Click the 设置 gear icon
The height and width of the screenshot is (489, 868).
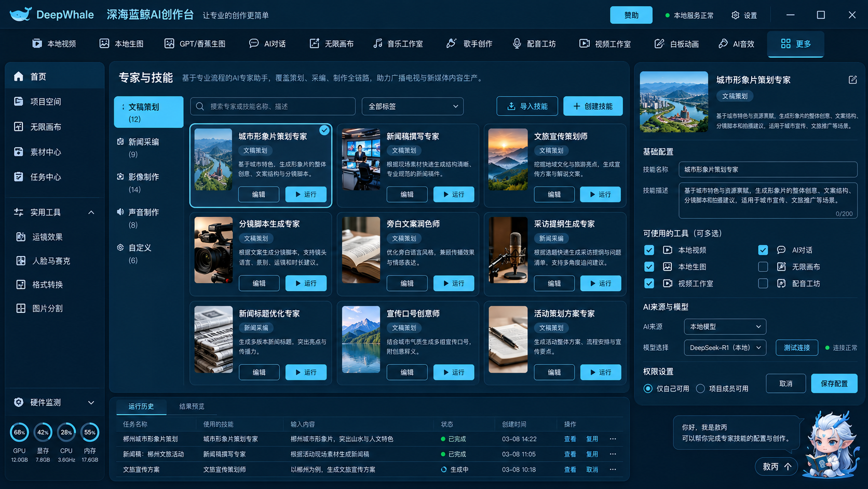click(x=735, y=16)
